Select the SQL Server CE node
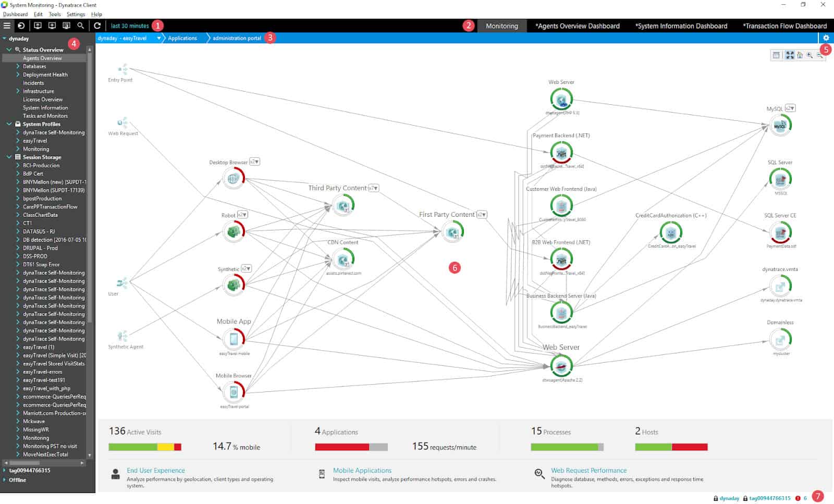Image resolution: width=834 pixels, height=504 pixels. click(780, 232)
